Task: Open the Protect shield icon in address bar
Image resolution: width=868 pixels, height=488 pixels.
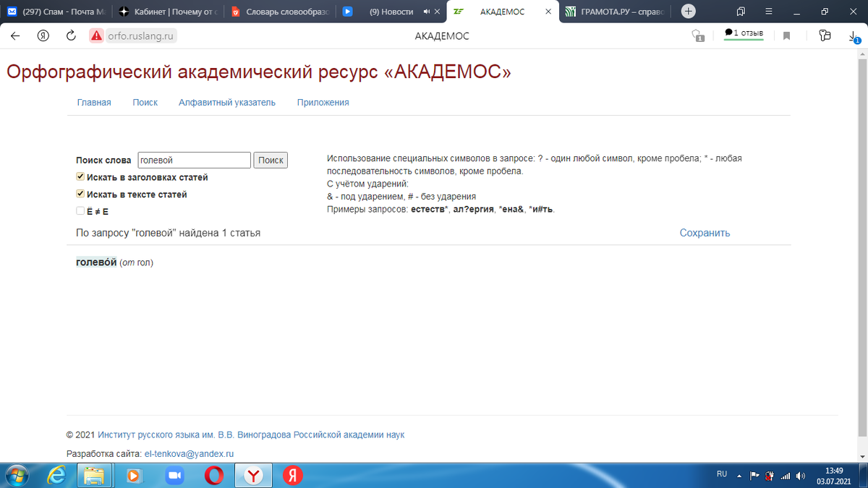Action: coord(697,35)
